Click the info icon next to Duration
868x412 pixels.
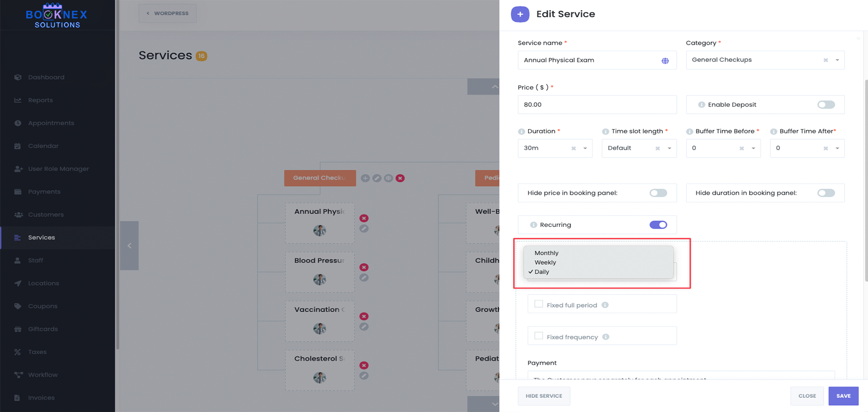coord(521,131)
